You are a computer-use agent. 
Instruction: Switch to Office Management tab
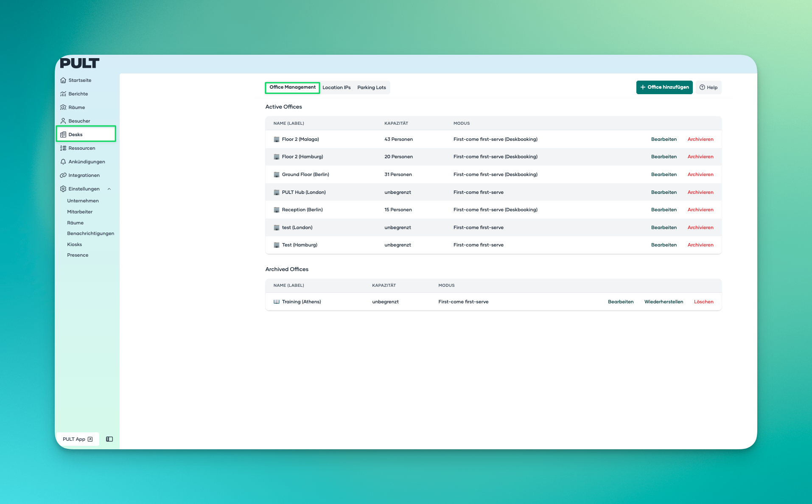click(x=292, y=87)
